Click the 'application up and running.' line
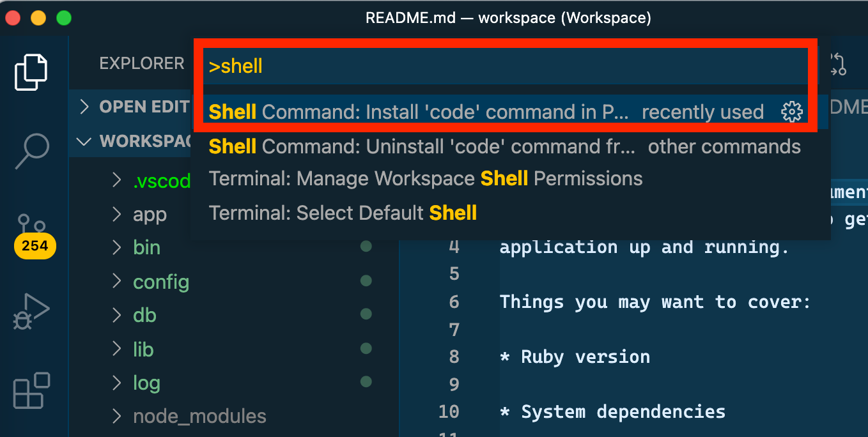 [x=644, y=247]
